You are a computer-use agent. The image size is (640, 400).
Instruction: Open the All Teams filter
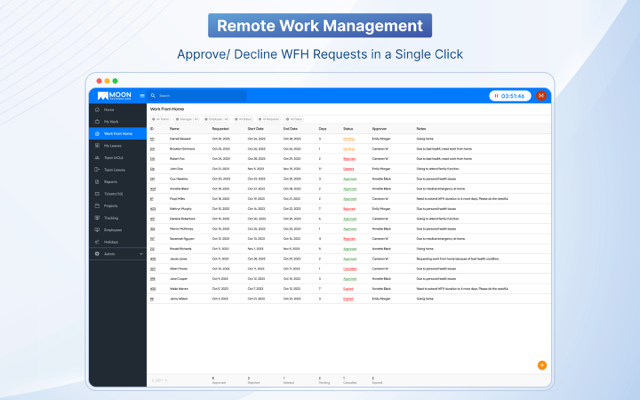[160, 119]
